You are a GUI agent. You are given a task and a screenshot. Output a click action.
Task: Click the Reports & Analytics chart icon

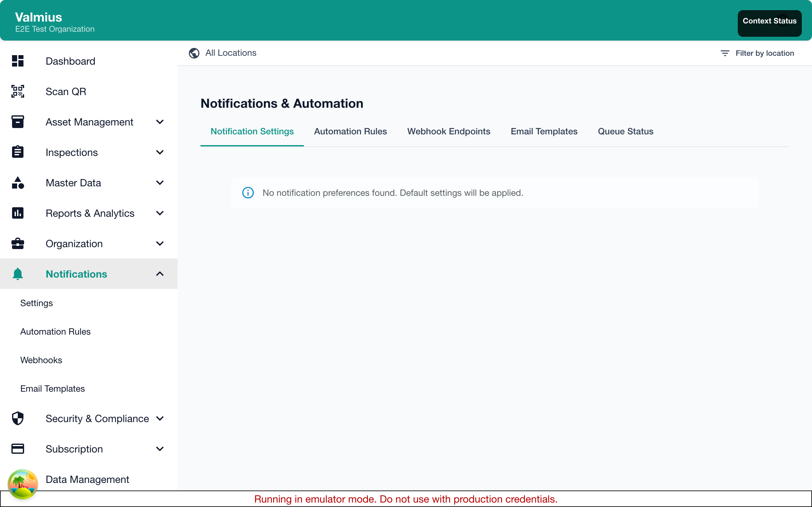pyautogui.click(x=17, y=213)
